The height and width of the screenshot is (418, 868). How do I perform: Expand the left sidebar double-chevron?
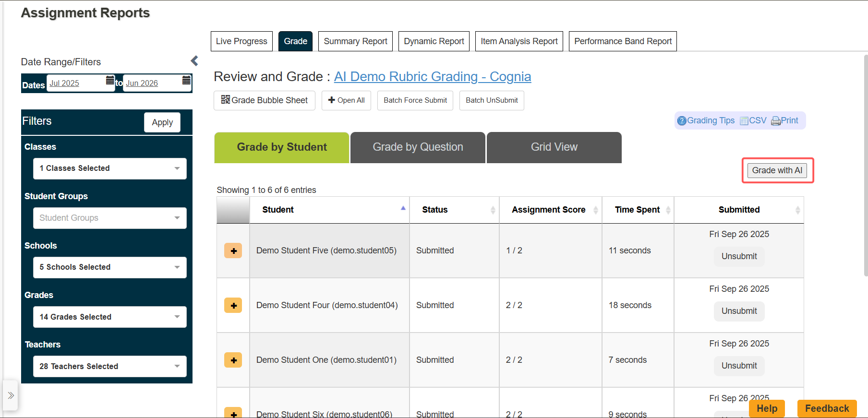pyautogui.click(x=11, y=395)
